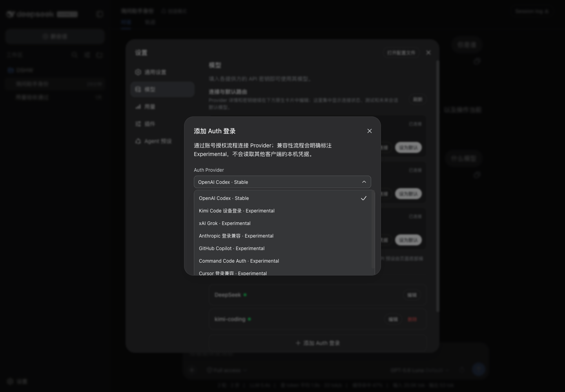565x392 pixels.
Task: Click the provider list scrollbar
Action: point(373,230)
